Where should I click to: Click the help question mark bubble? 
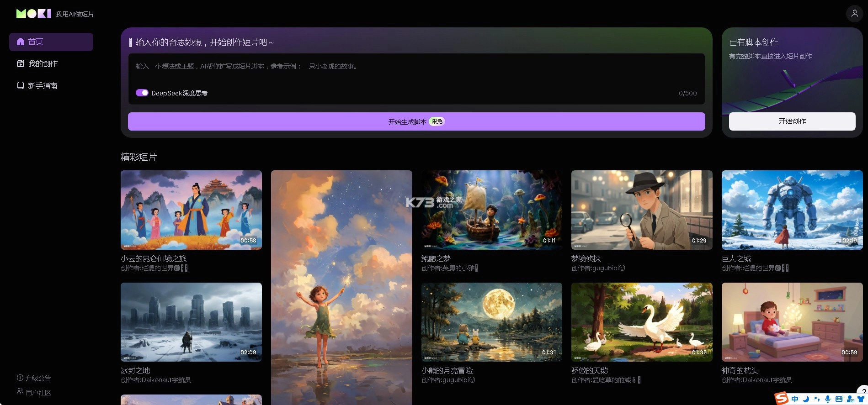tap(863, 391)
